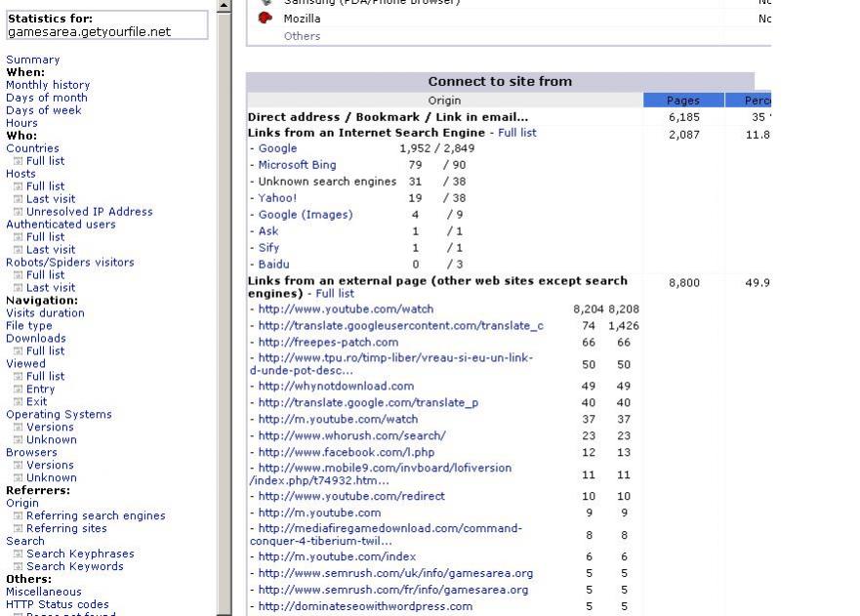
Task: Click the sidebar scrollbar up arrow
Action: [x=224, y=6]
